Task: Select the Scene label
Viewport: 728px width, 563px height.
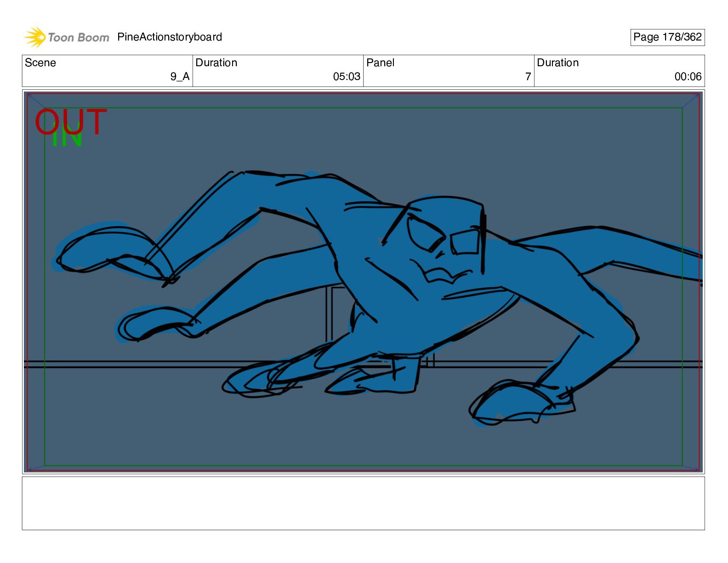Action: point(40,63)
